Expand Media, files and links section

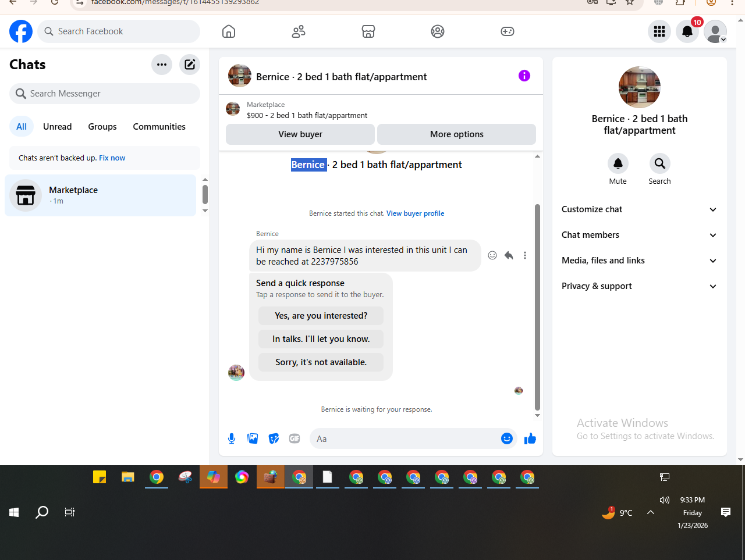click(640, 261)
